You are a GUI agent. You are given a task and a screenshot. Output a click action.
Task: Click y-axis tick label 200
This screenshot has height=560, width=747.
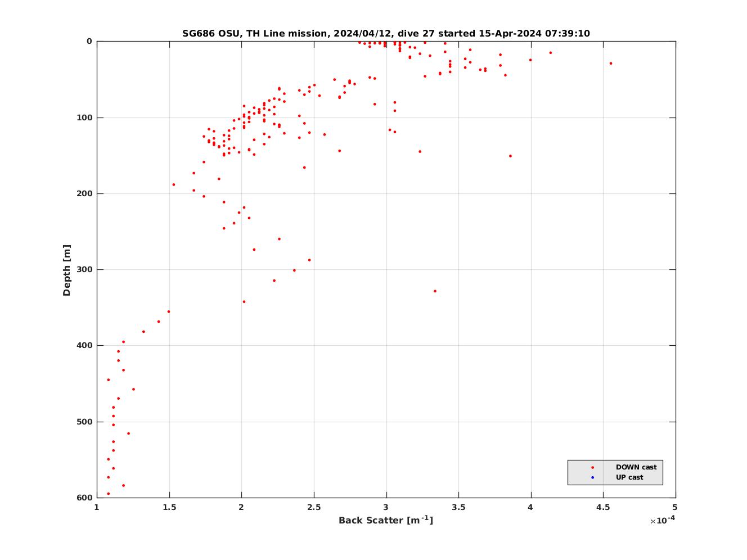(x=85, y=193)
